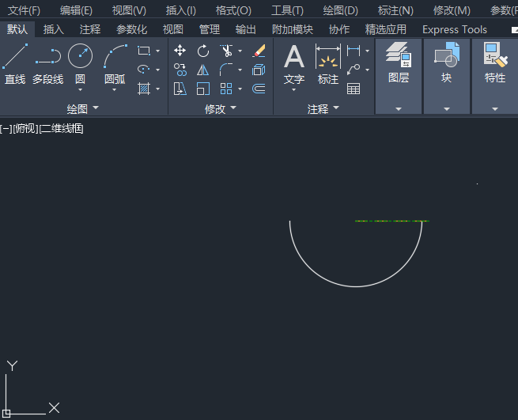Select the Line (直线) tool
The image size is (518, 420).
[x=15, y=64]
